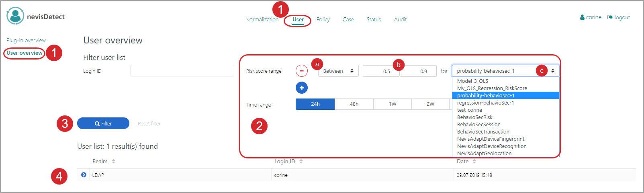This screenshot has width=644, height=193.
Task: Sort by Date column arrows
Action: tap(474, 161)
